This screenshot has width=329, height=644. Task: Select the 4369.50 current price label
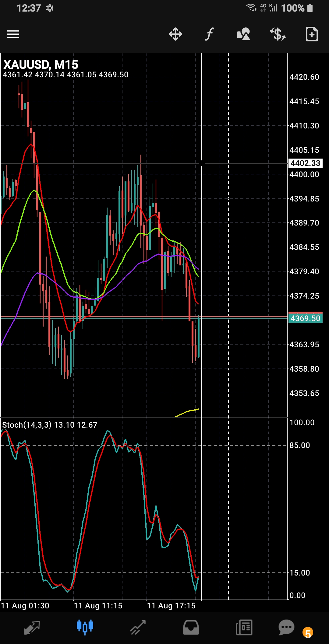pyautogui.click(x=305, y=318)
